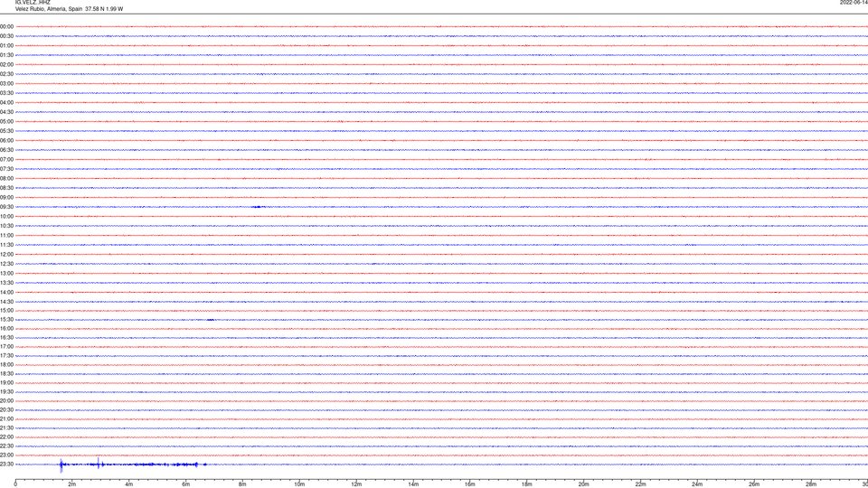Click the 8m tick label on time axis
Image resolution: width=868 pixels, height=488 pixels.
click(x=242, y=484)
